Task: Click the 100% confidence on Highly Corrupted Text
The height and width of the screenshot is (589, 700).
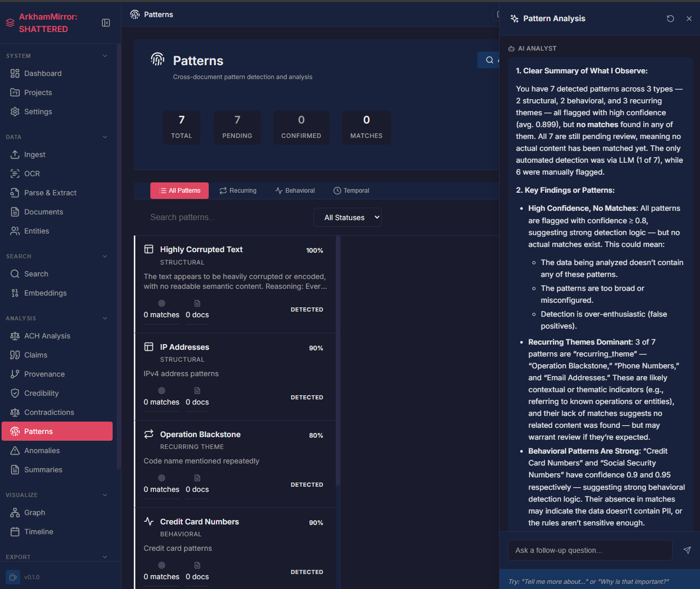Action: pyautogui.click(x=315, y=251)
